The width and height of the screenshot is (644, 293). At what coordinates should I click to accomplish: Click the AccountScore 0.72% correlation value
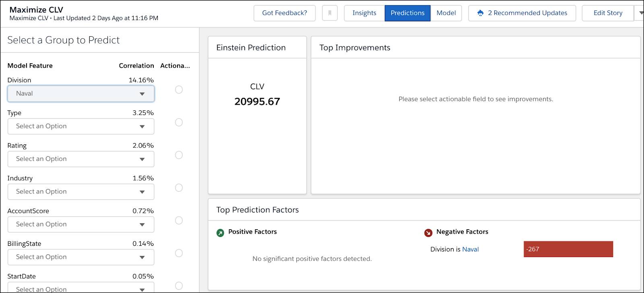pos(143,211)
